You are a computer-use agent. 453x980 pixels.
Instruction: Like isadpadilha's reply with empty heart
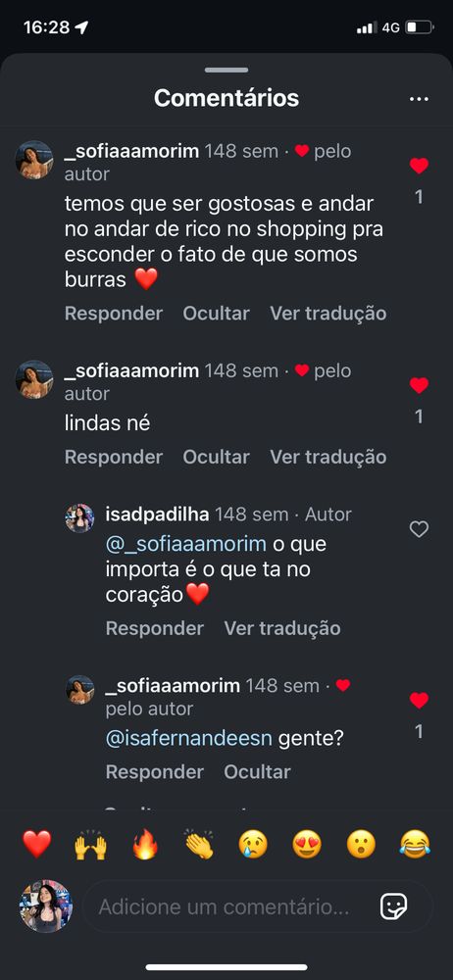[419, 529]
